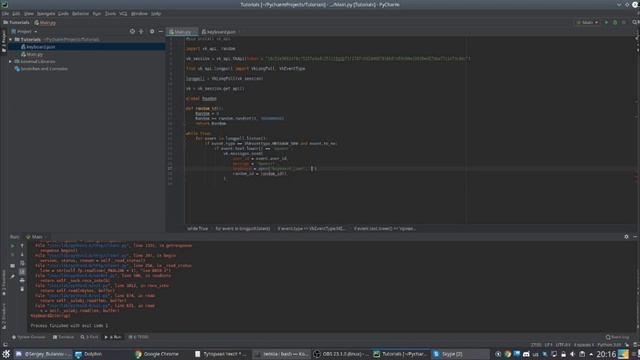Click 'for event in longpoll.listen()' breadcrumb
This screenshot has height=360, width=640.
point(242,229)
